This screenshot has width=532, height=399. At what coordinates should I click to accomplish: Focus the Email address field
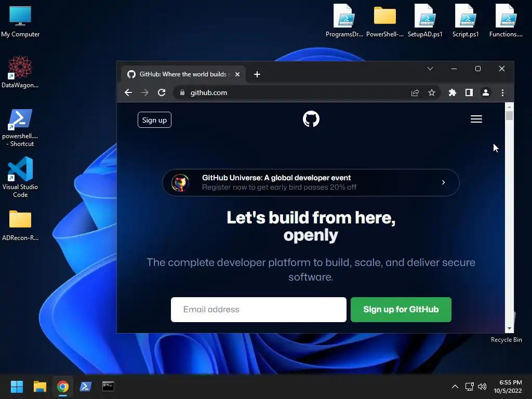[259, 310]
